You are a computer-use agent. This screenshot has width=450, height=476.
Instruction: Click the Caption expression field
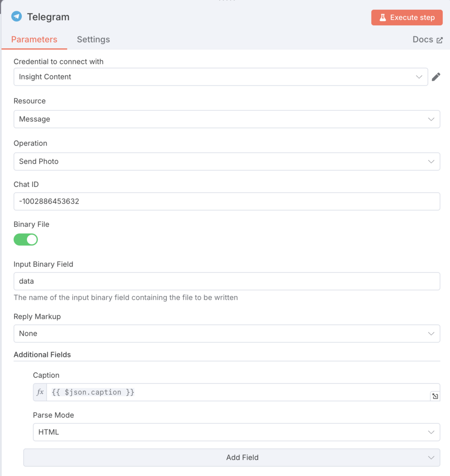coord(236,392)
